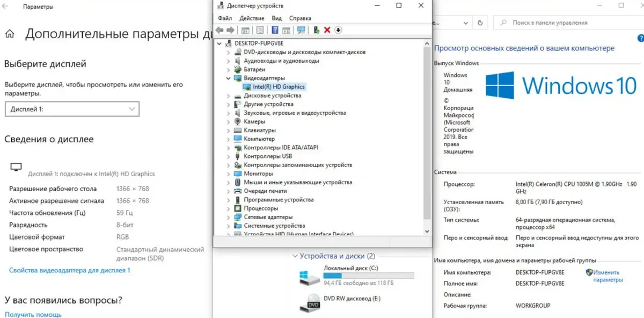Click the black down-arrow disable device icon
644x318 pixels.
pyautogui.click(x=338, y=30)
